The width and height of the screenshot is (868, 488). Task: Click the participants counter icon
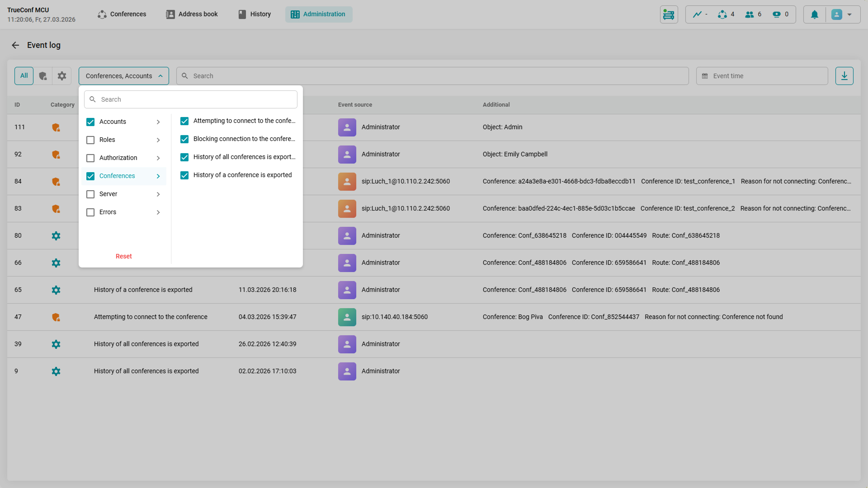click(750, 14)
